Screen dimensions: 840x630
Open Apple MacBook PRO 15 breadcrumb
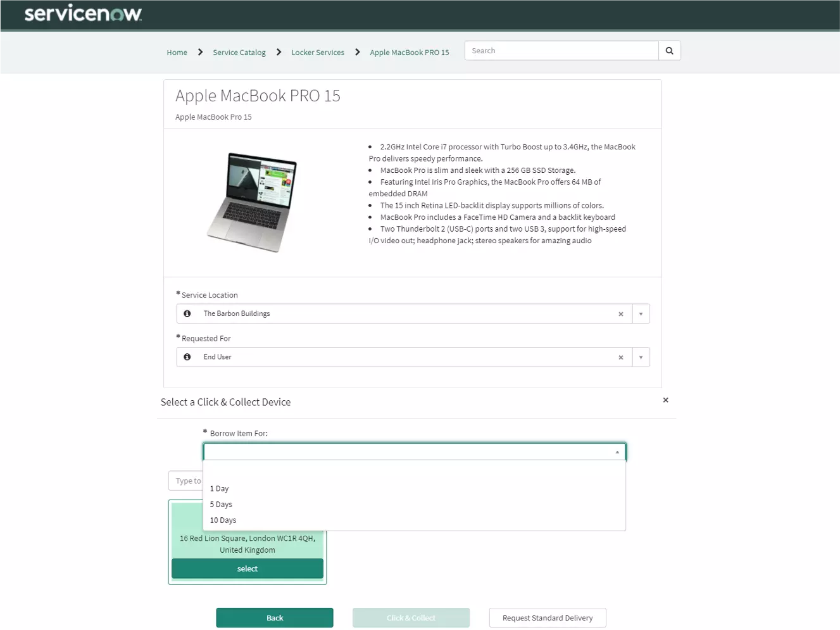(x=410, y=53)
